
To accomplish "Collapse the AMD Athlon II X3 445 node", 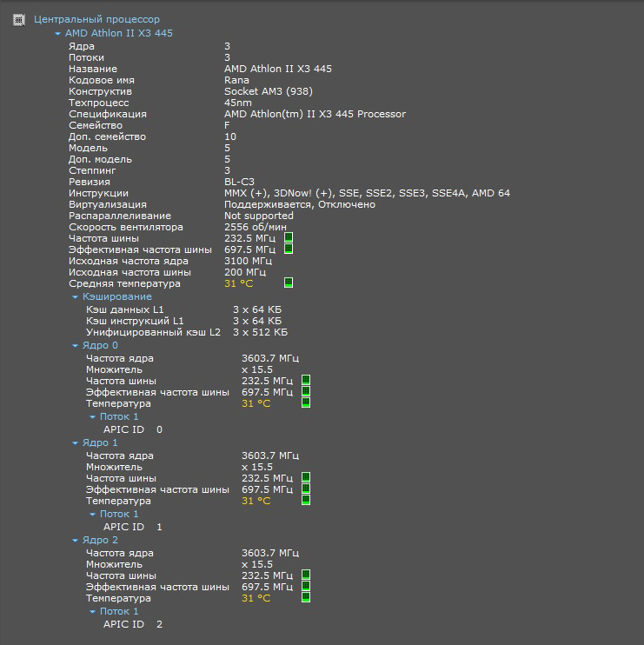I will pos(58,34).
